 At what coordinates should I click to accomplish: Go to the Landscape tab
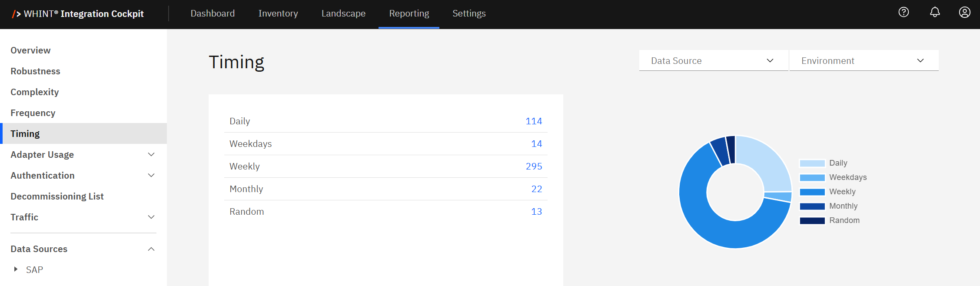(343, 13)
